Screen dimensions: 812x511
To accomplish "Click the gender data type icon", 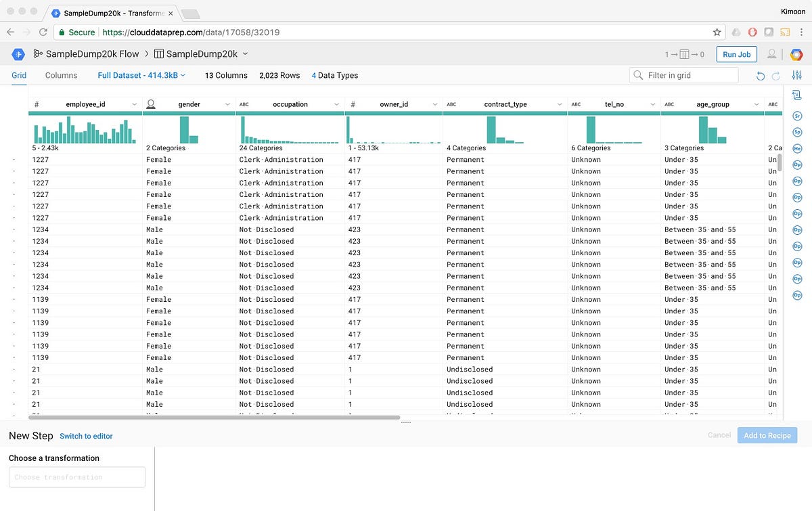I will pyautogui.click(x=152, y=104).
